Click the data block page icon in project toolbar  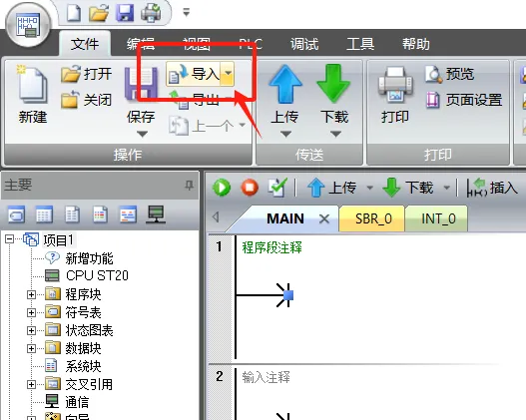click(72, 213)
